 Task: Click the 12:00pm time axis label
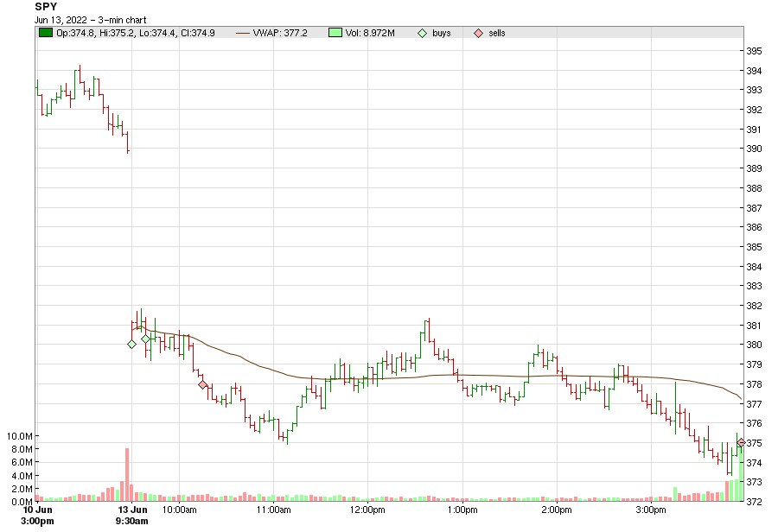click(367, 510)
